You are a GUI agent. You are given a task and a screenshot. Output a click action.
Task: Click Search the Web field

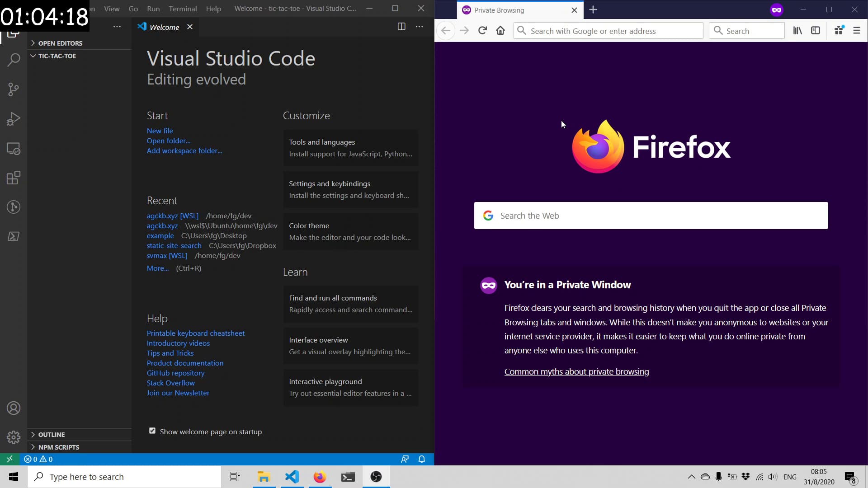tap(651, 216)
